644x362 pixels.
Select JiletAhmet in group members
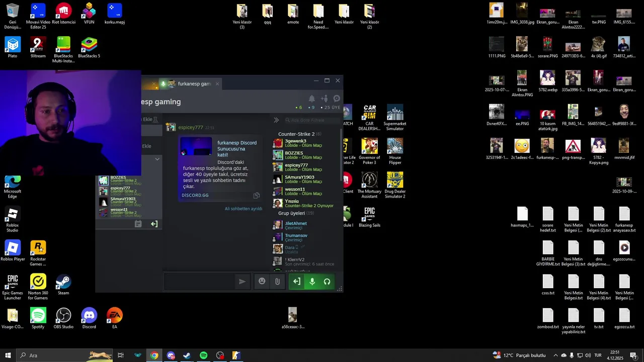[x=297, y=226]
